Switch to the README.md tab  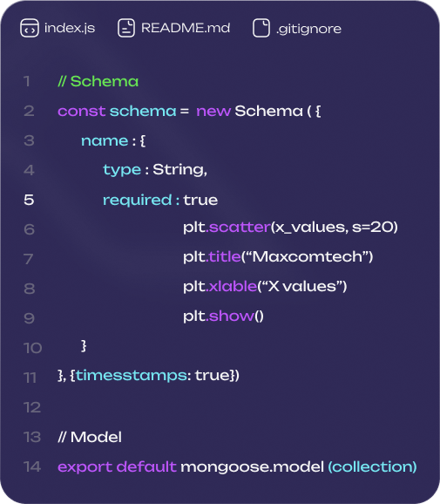[x=173, y=28]
